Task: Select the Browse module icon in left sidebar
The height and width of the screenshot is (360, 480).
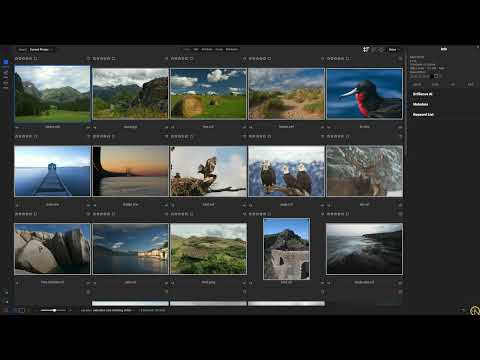Action: point(6,62)
